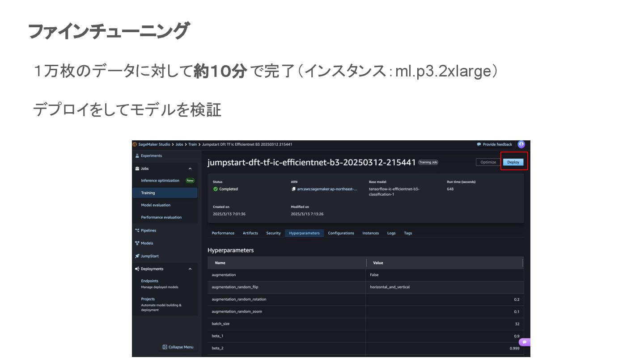Go to Train breadcrumb link
The height and width of the screenshot is (362, 644).
coord(193,144)
